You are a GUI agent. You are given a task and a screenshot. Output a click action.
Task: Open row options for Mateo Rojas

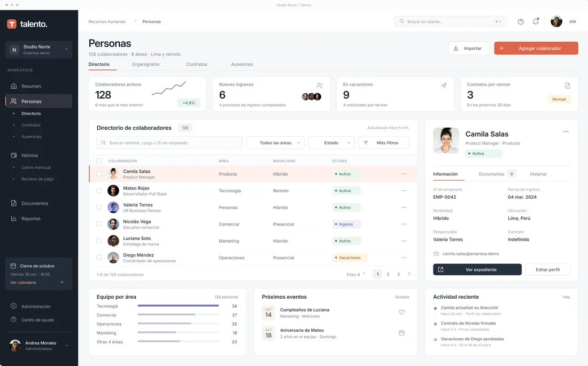[404, 191]
